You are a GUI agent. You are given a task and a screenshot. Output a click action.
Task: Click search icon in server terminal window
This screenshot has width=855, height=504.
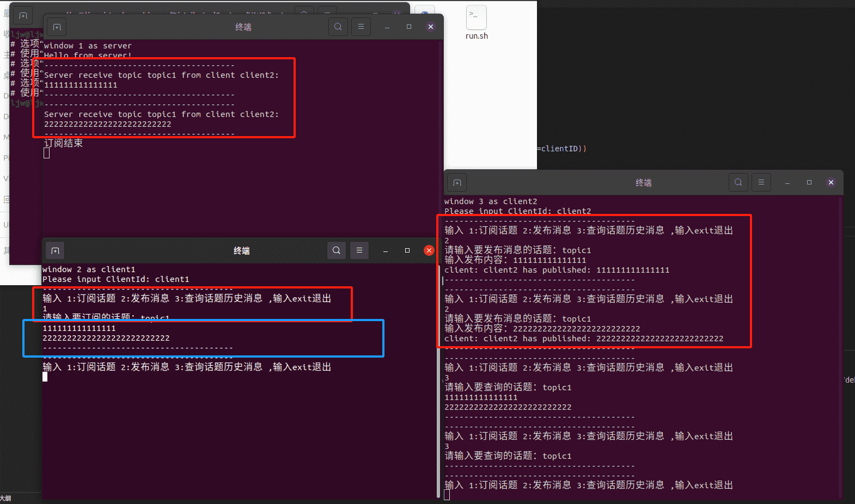click(x=338, y=27)
